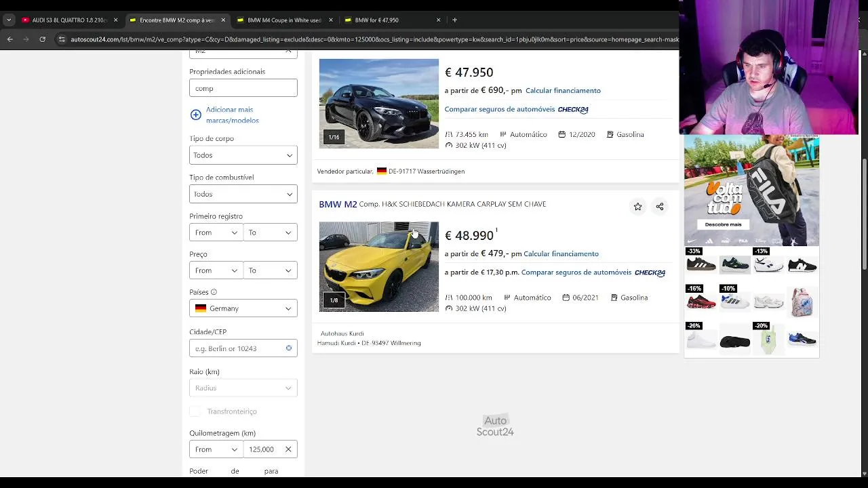Viewport: 868px width, 488px height.
Task: Click Autohaus Kurdi seller name
Action: pos(342,333)
